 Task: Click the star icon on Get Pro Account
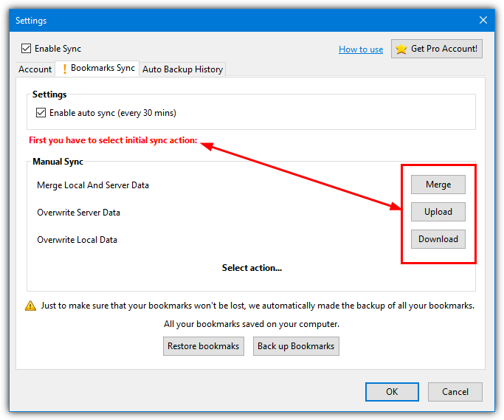pyautogui.click(x=401, y=49)
